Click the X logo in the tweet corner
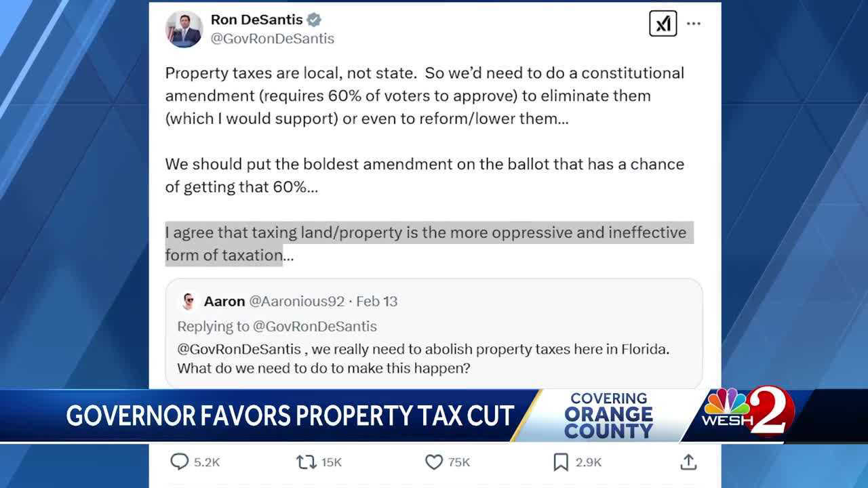Image resolution: width=868 pixels, height=488 pixels. (663, 23)
